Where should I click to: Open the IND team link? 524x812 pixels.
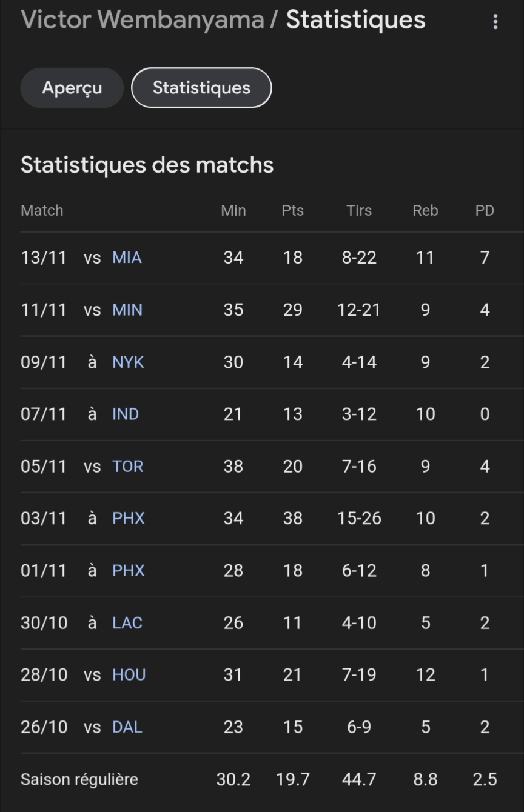pos(126,414)
